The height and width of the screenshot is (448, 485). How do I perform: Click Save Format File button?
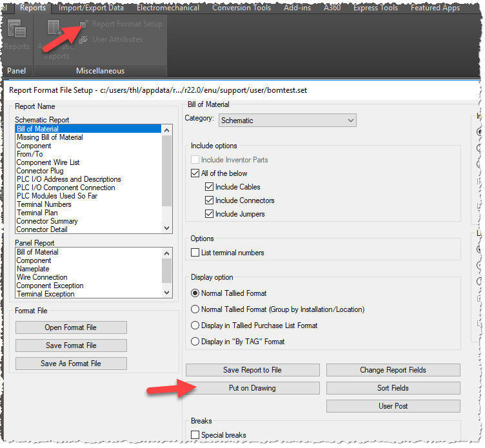pos(71,346)
